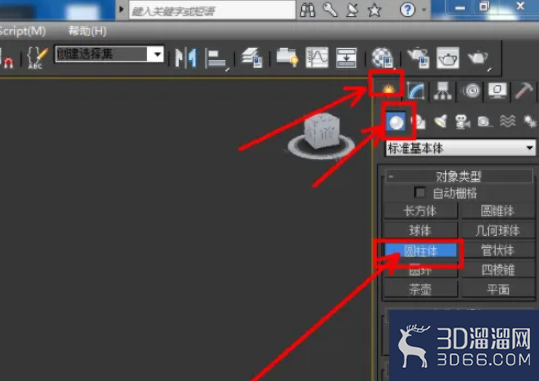Open the wrench subscription tools icon
Viewport: 539px width, 381px height.
pyautogui.click(x=330, y=10)
